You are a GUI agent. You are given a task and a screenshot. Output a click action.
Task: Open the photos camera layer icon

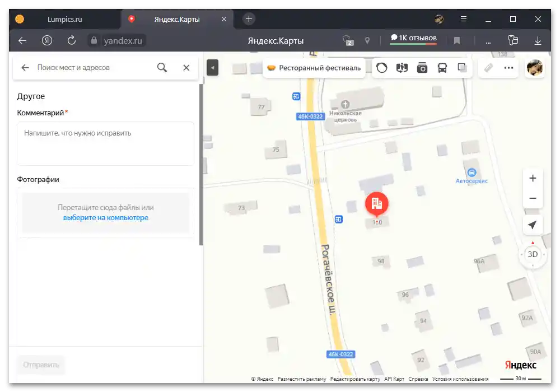422,67
